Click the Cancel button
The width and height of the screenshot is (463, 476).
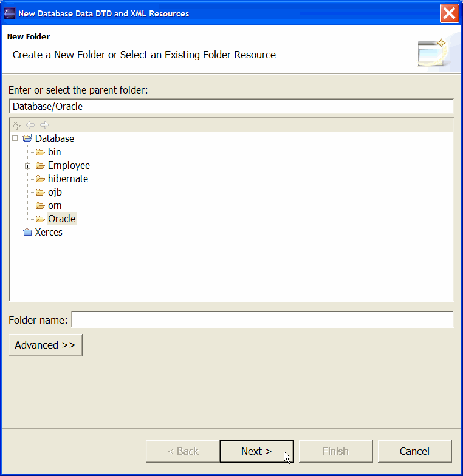coord(414,452)
